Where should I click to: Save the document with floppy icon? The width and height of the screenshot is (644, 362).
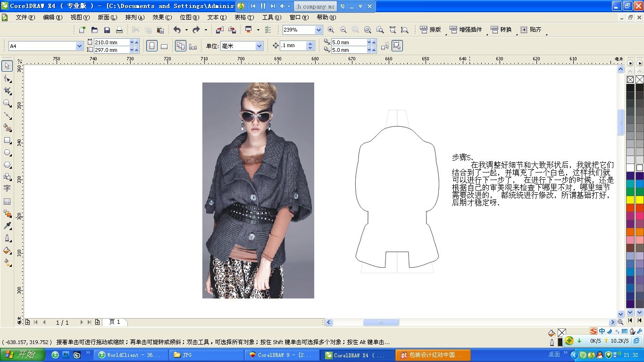pos(107,30)
